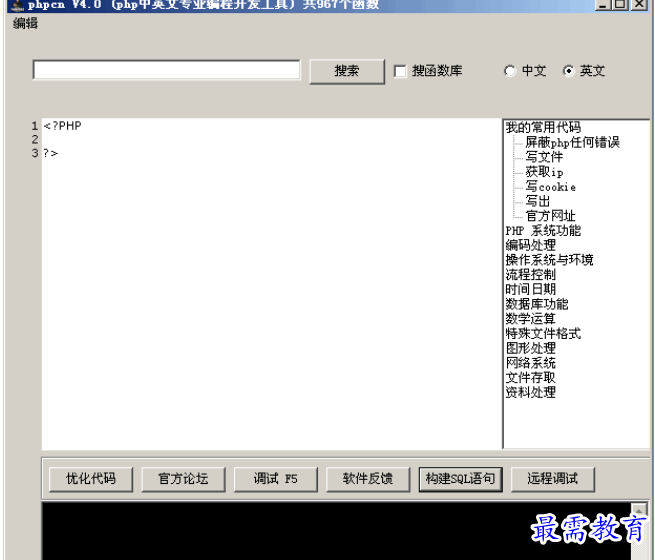655x560 pixels.
Task: Click the 远程调试 button
Action: point(553,479)
